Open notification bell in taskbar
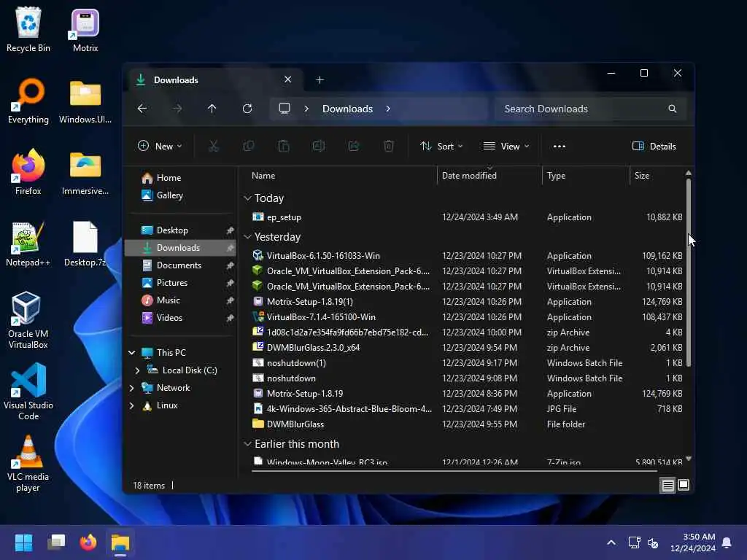The width and height of the screenshot is (747, 560). [x=727, y=542]
